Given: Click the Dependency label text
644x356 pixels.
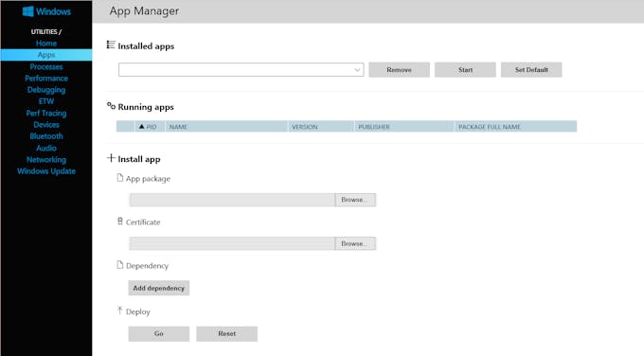Looking at the screenshot, I should [147, 266].
